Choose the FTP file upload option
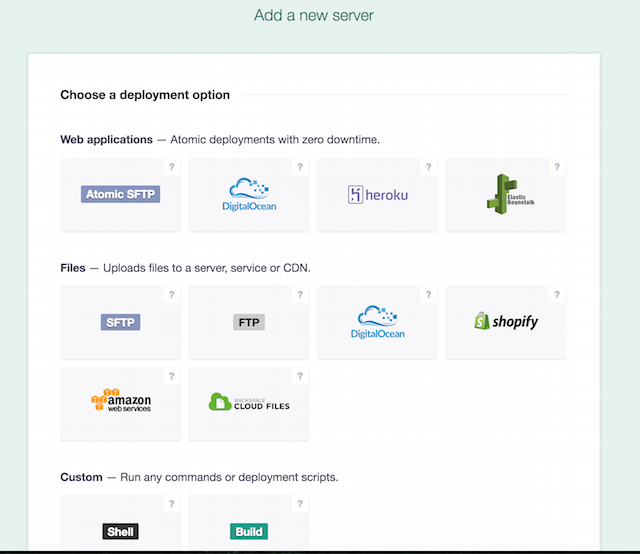640x554 pixels. click(249, 323)
